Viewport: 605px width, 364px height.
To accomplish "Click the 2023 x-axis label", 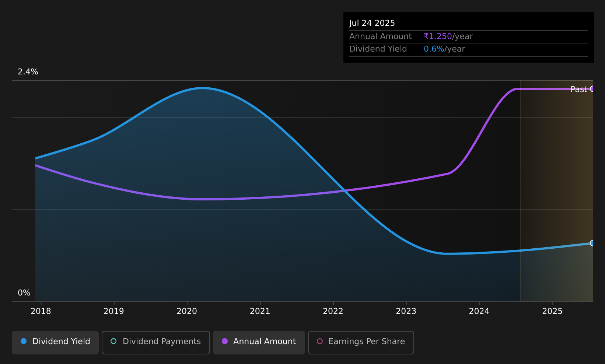I will [406, 311].
